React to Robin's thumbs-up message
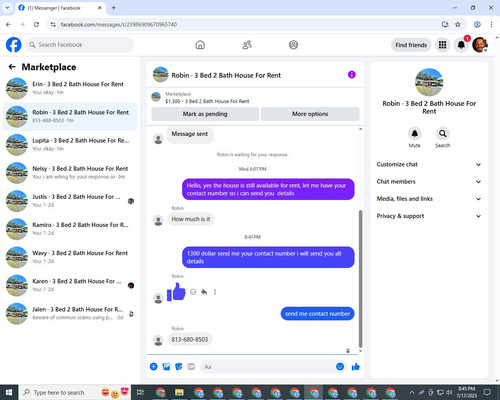The image size is (500, 400). 193,292
